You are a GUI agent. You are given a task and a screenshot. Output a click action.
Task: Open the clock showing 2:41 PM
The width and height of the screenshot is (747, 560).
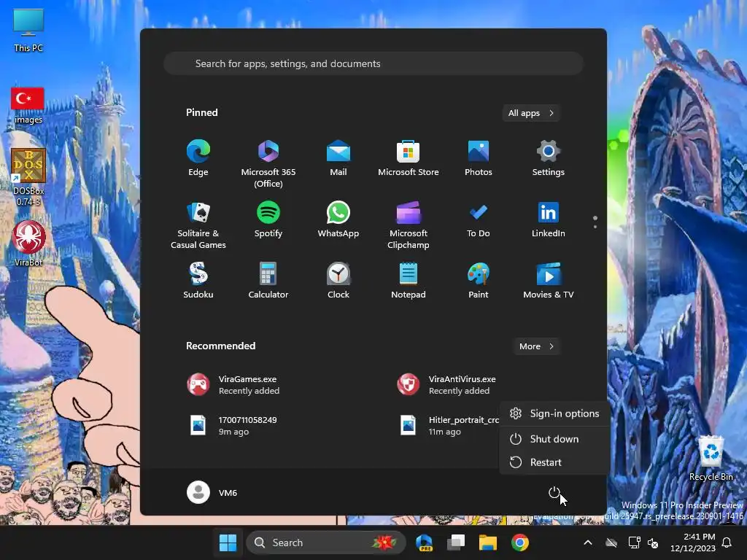(x=693, y=542)
